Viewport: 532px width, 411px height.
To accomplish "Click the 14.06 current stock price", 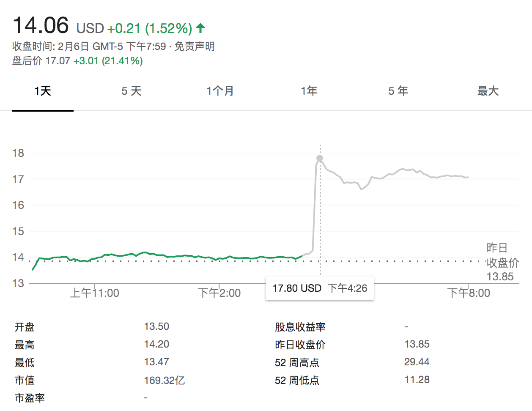I will [x=41, y=25].
